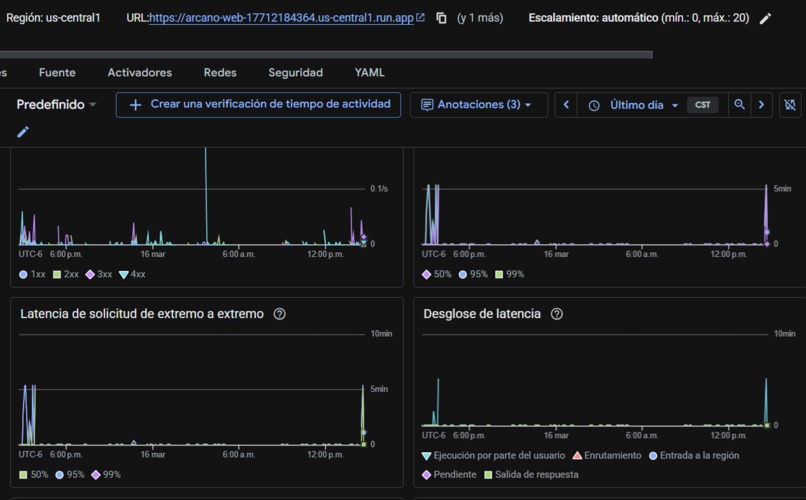Toggle the 3xx legend series

(x=99, y=274)
